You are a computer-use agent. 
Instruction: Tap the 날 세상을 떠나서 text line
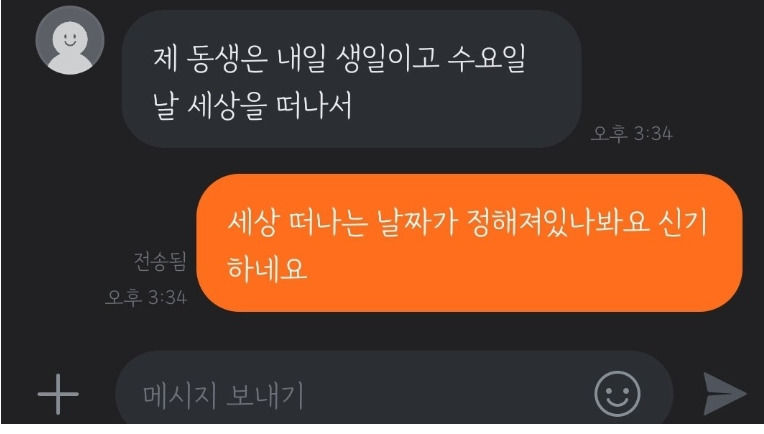252,107
